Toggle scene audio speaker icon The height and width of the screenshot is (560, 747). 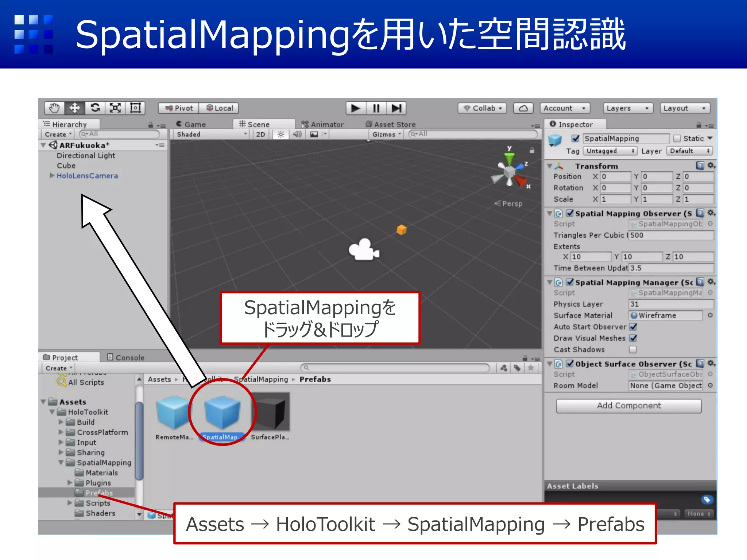[x=297, y=135]
